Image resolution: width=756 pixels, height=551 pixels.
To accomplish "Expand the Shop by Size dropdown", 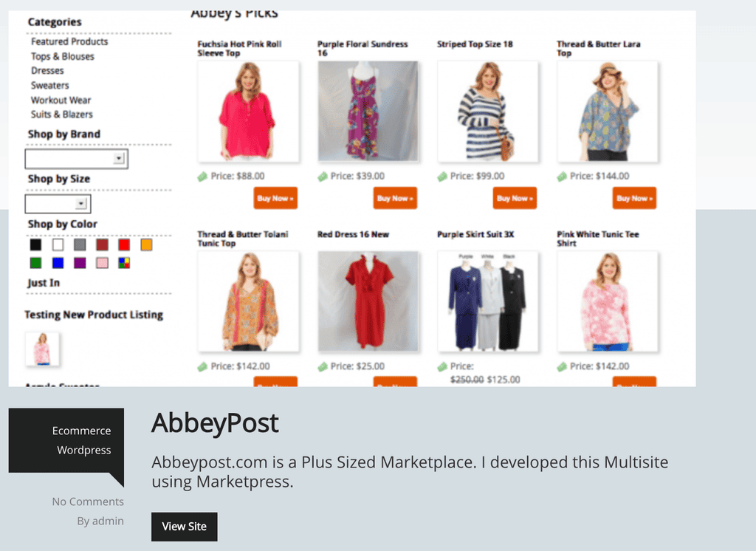I will [58, 204].
